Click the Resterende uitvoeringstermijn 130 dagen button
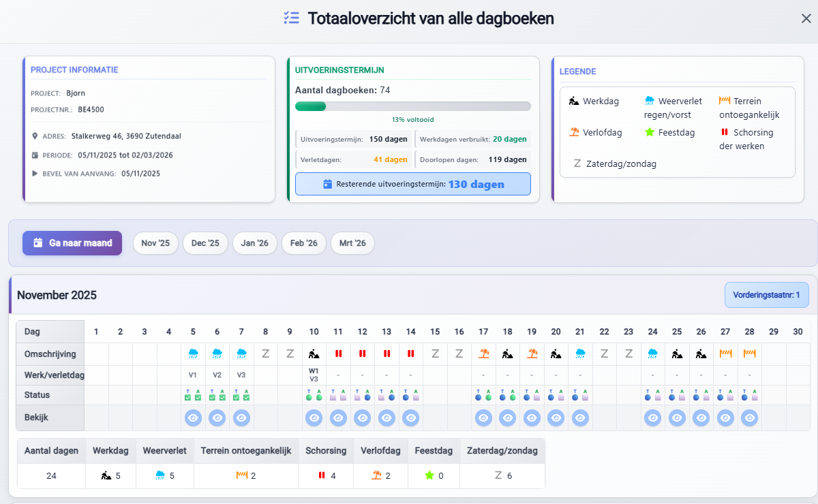This screenshot has width=818, height=504. (x=412, y=184)
